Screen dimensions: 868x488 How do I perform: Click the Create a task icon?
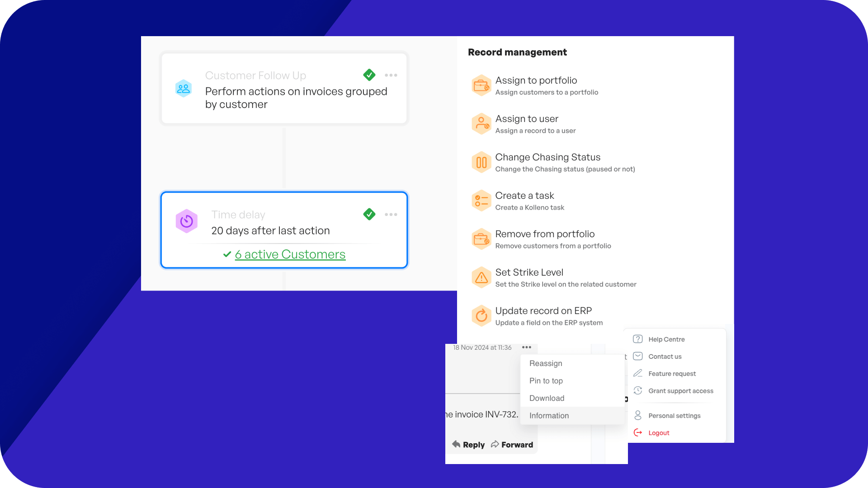click(481, 201)
